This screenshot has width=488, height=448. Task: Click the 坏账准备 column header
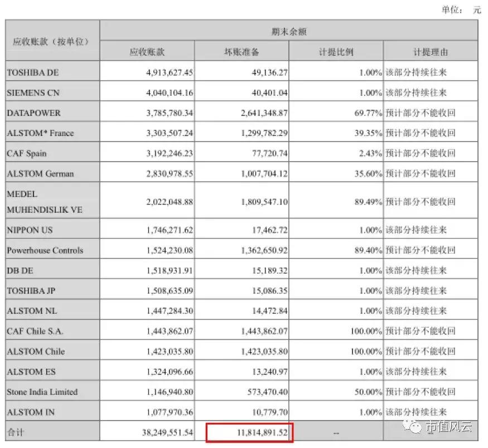coord(241,51)
